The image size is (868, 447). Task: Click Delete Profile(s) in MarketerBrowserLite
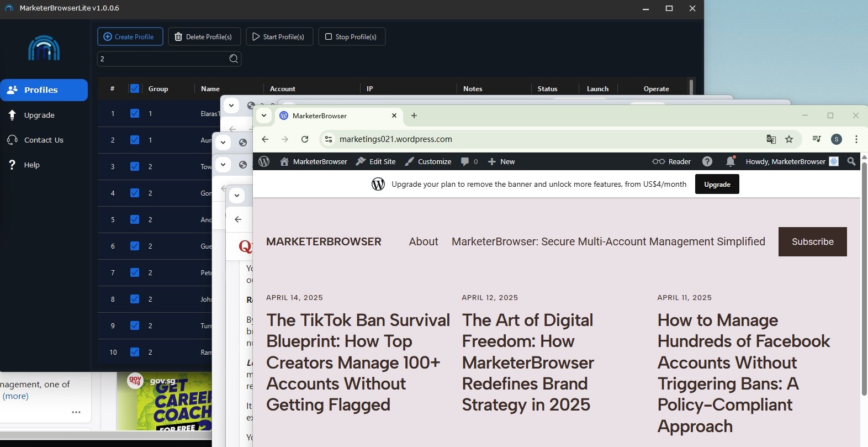tap(204, 36)
